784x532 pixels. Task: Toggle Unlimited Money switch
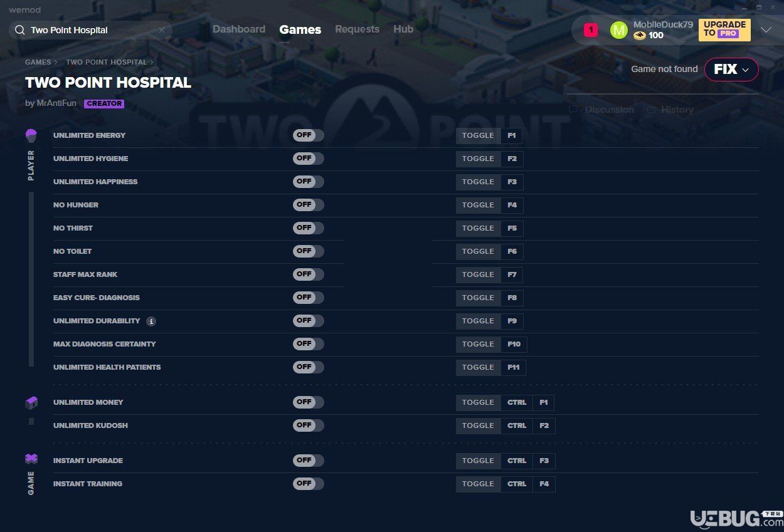click(x=309, y=402)
